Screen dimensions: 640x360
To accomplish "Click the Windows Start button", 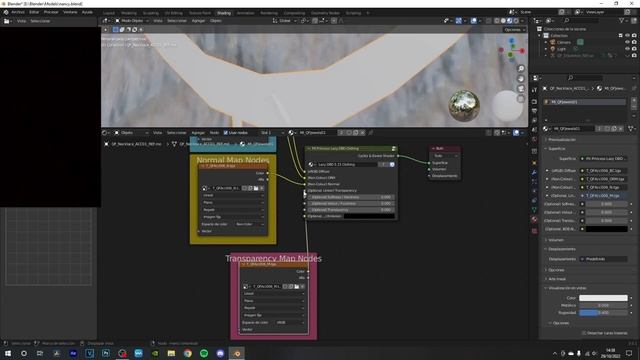I will pyautogui.click(x=8, y=353).
